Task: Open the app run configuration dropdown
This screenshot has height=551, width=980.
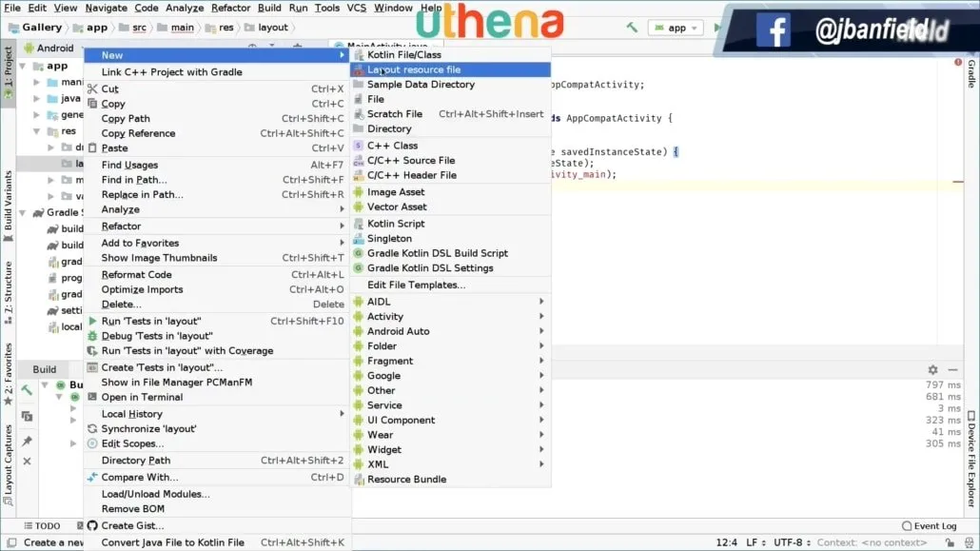Action: point(676,28)
